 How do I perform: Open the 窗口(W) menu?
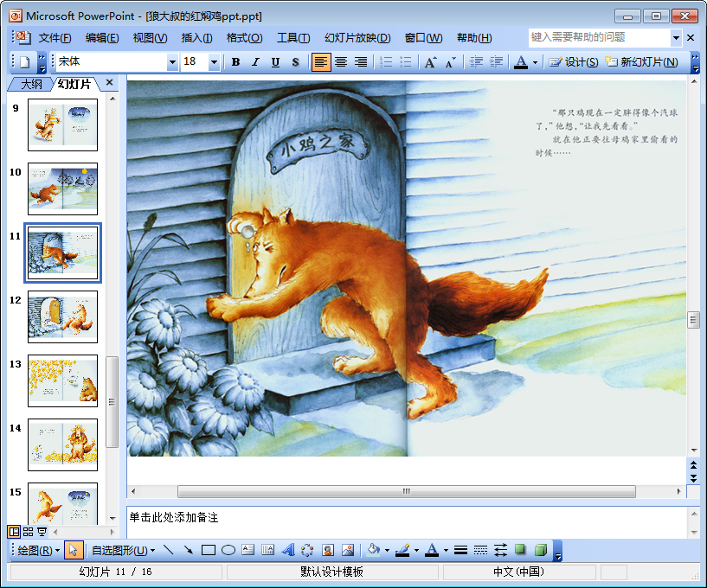(423, 38)
